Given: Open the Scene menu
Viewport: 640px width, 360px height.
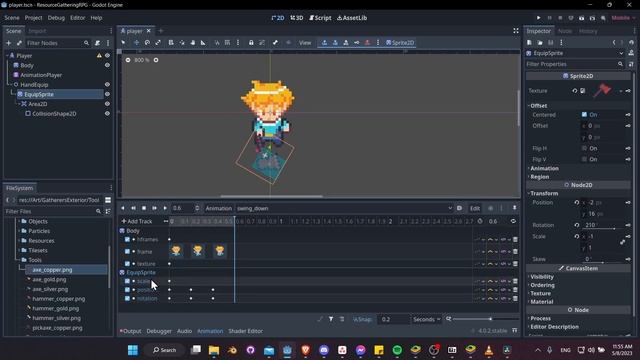Looking at the screenshot, I should point(11,18).
